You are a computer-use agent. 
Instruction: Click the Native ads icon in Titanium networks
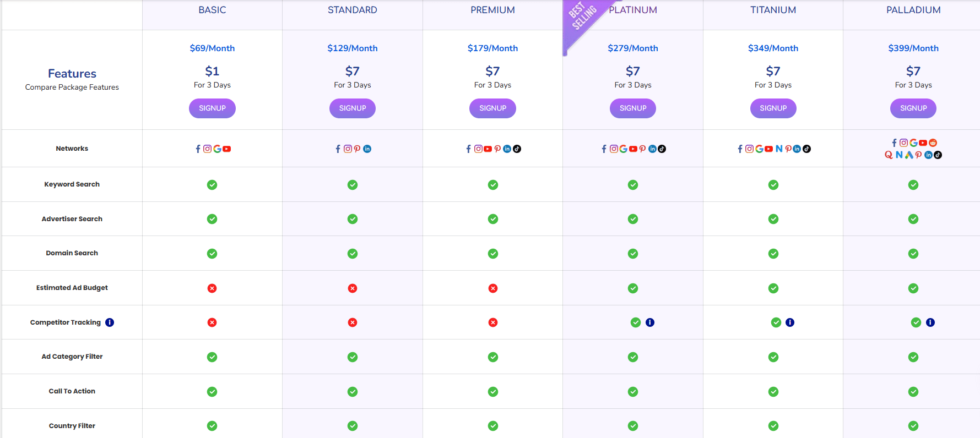tap(779, 149)
